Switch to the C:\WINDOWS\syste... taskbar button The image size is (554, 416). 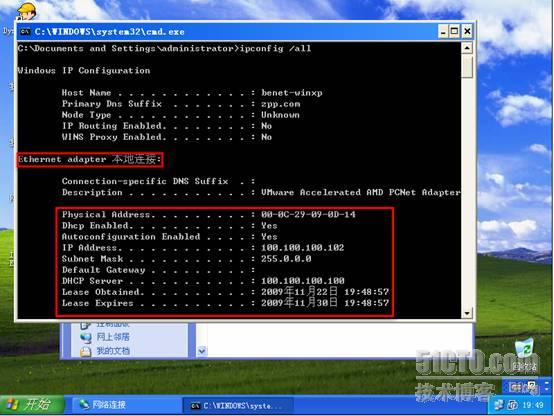point(237,405)
